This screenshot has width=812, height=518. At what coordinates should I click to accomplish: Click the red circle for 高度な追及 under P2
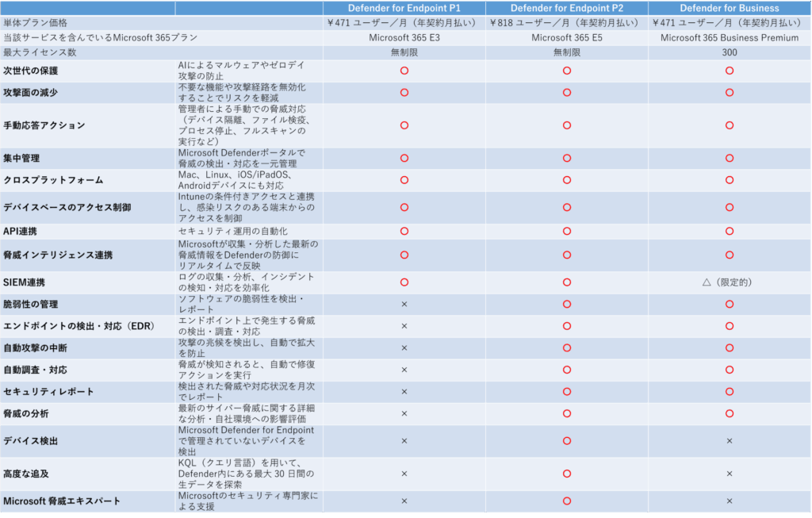567,474
